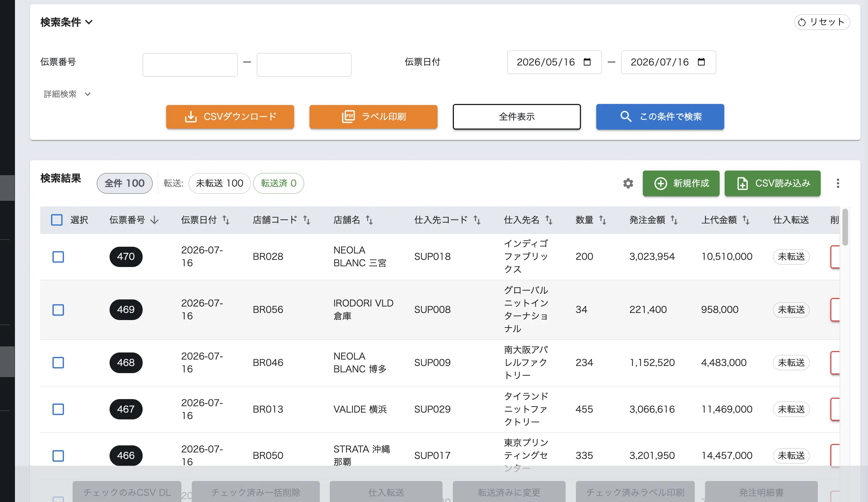Search with この条件で検索 button
The image size is (868, 502).
point(660,117)
